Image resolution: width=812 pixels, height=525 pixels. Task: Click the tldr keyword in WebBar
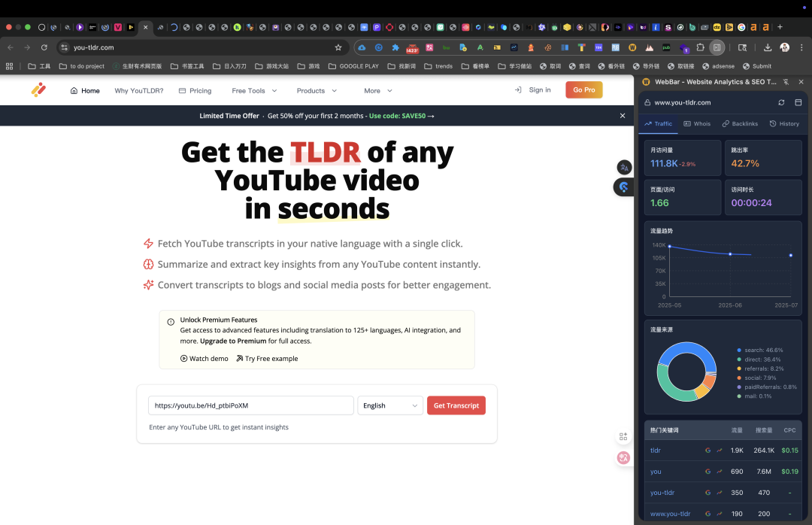pyautogui.click(x=656, y=451)
